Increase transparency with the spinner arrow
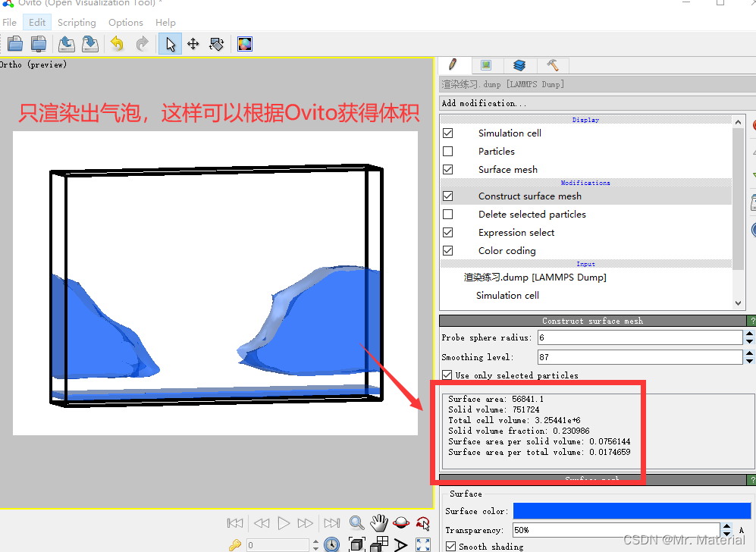 click(727, 527)
